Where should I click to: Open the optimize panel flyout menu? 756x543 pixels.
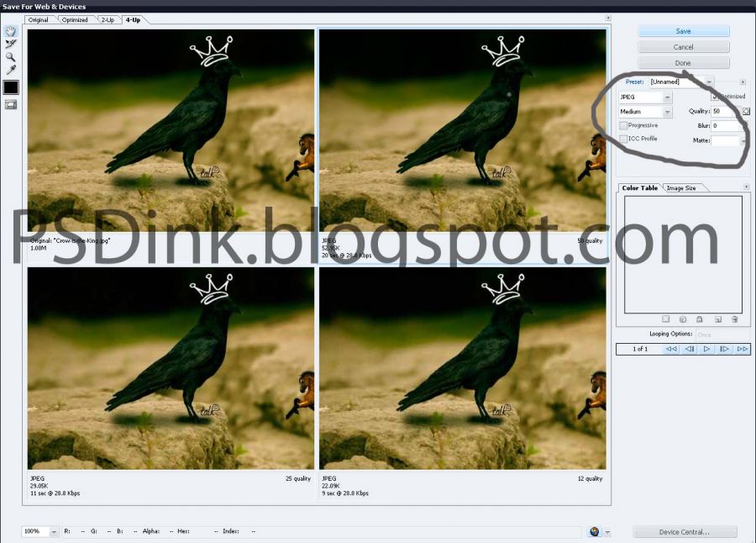(x=743, y=82)
